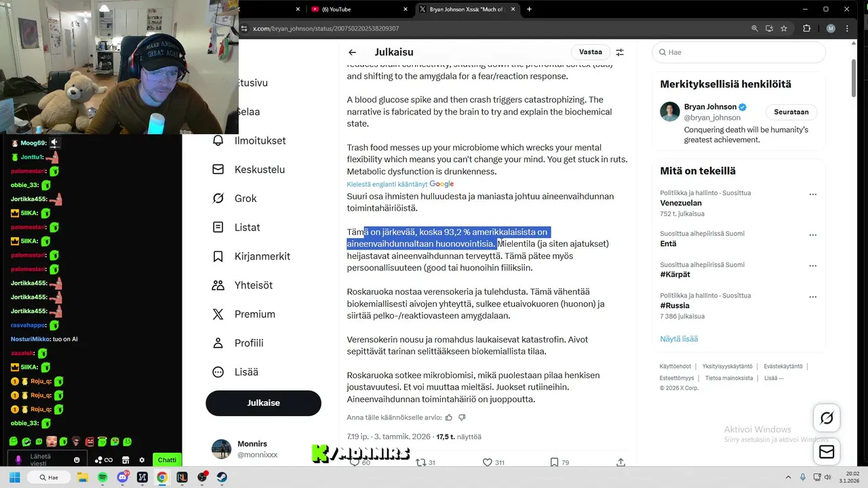Click the Chrome address bar URL
The height and width of the screenshot is (488, 868).
pos(325,28)
